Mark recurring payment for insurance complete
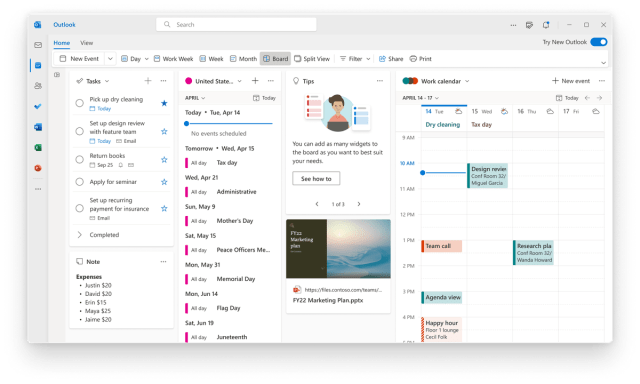The height and width of the screenshot is (384, 640). coord(80,208)
